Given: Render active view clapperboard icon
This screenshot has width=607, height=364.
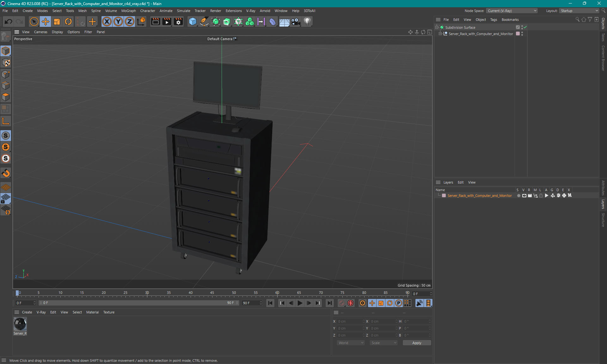Looking at the screenshot, I should click(155, 21).
